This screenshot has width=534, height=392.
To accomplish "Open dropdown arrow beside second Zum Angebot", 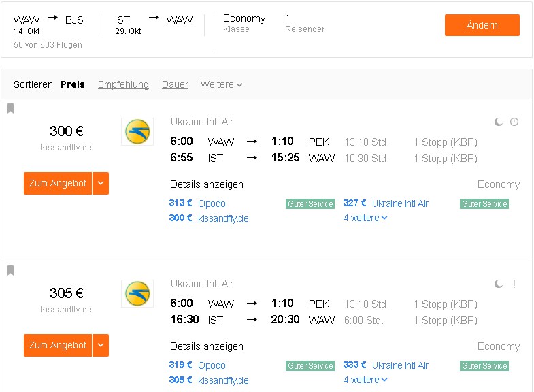I will coord(101,345).
